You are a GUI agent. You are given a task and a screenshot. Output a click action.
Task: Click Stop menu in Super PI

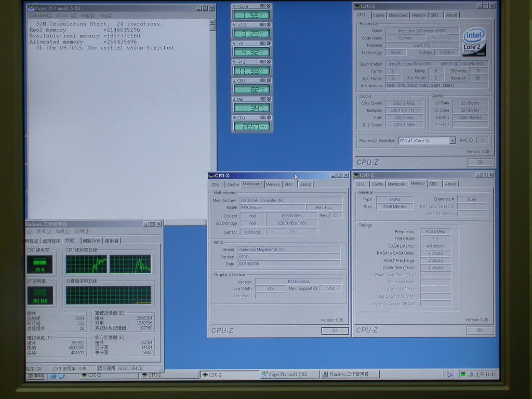(105, 16)
